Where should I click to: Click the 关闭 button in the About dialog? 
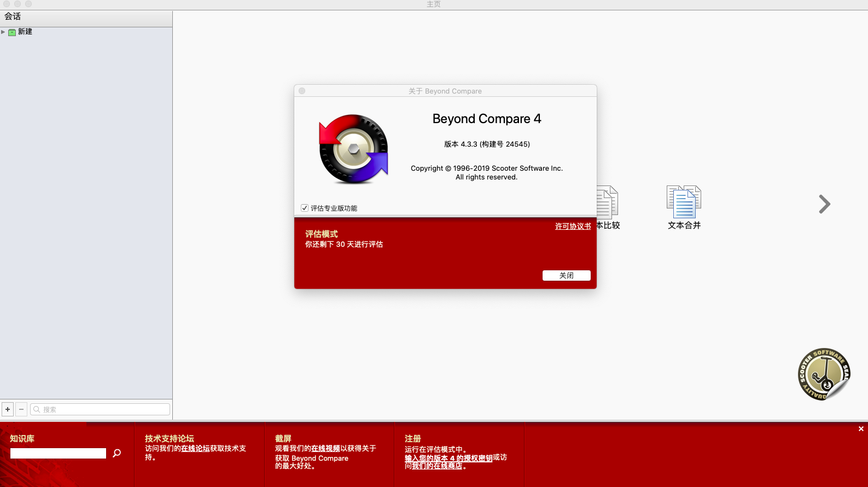coord(566,275)
